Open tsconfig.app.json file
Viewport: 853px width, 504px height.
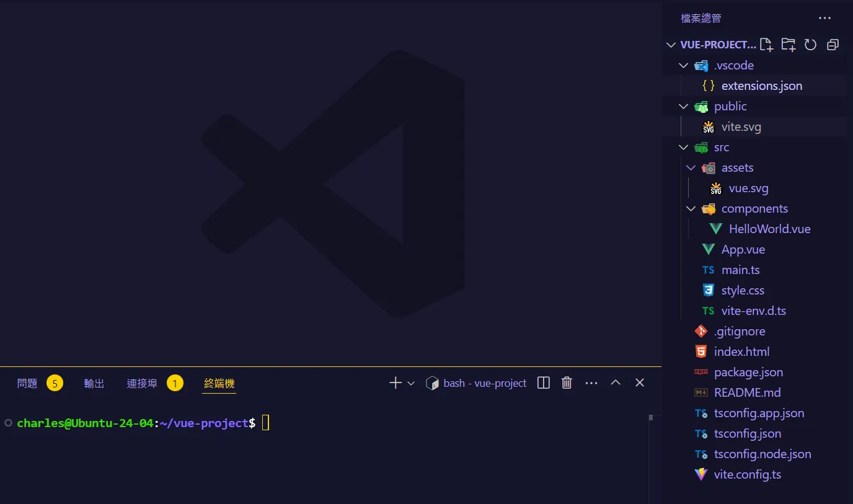(x=754, y=413)
